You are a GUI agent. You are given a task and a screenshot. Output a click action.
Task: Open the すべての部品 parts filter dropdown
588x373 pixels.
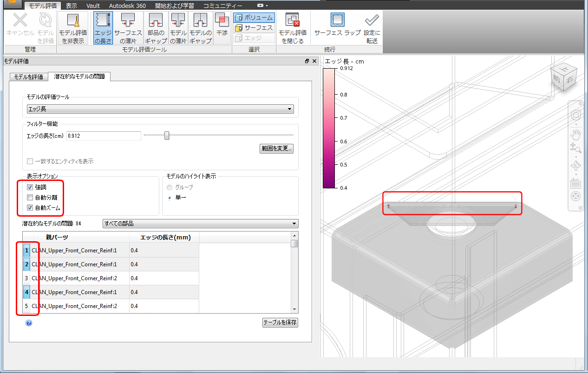(x=200, y=224)
